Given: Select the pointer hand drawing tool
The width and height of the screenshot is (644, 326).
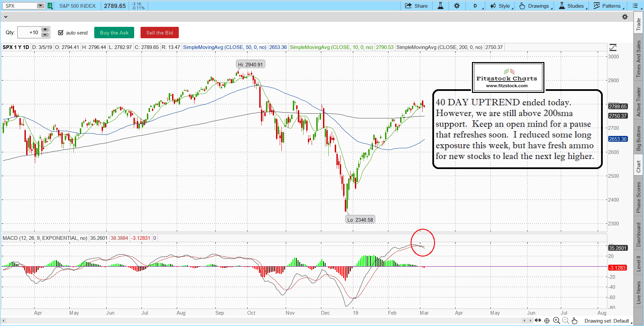Looking at the screenshot, I should 575,321.
